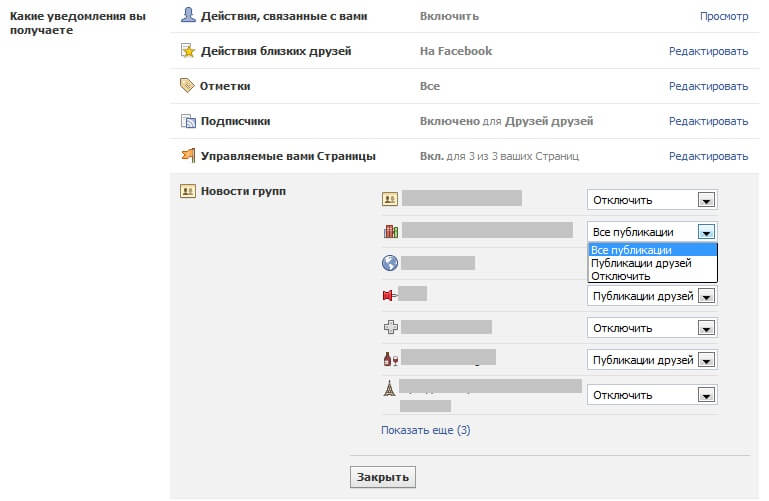Choose Публикации друзей in the open dropdown list
769x501 pixels.
point(641,263)
